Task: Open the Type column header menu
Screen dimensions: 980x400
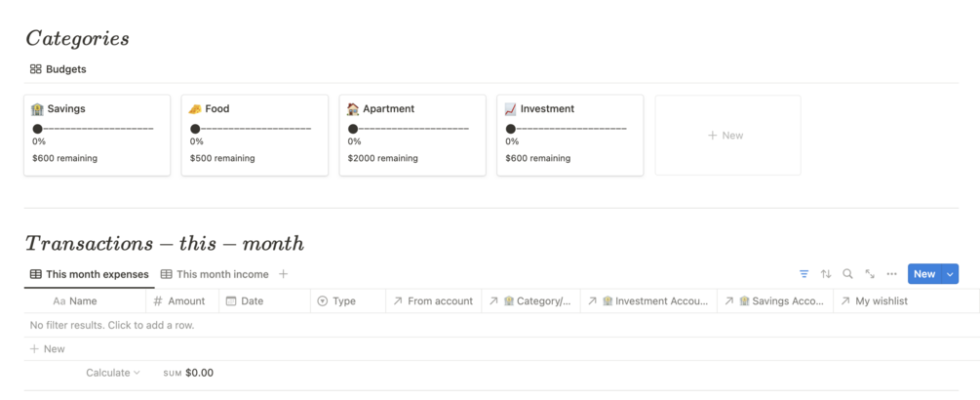Action: click(343, 301)
